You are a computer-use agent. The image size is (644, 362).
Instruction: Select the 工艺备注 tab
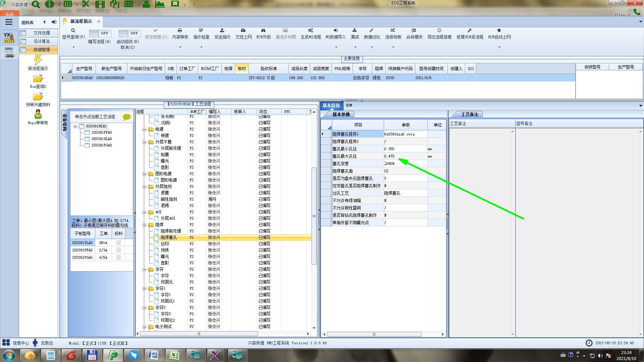[x=469, y=115]
